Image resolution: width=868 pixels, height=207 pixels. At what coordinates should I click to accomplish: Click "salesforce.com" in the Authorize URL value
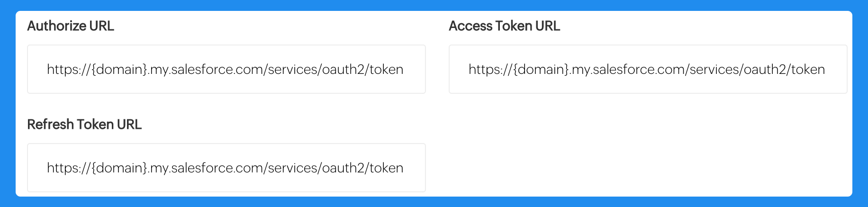217,70
